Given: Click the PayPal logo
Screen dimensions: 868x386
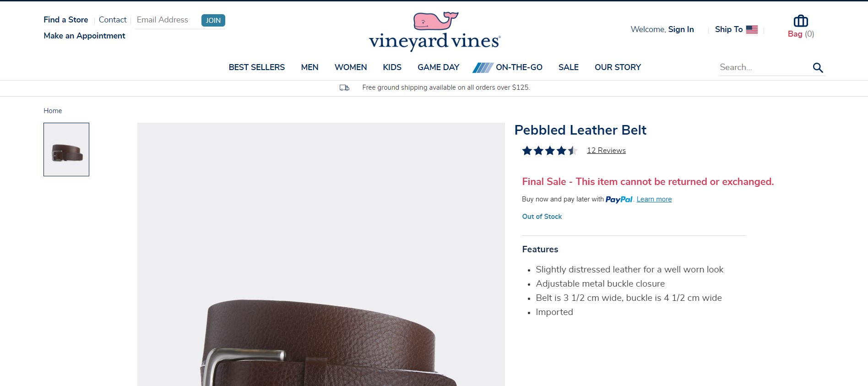Looking at the screenshot, I should (x=619, y=199).
